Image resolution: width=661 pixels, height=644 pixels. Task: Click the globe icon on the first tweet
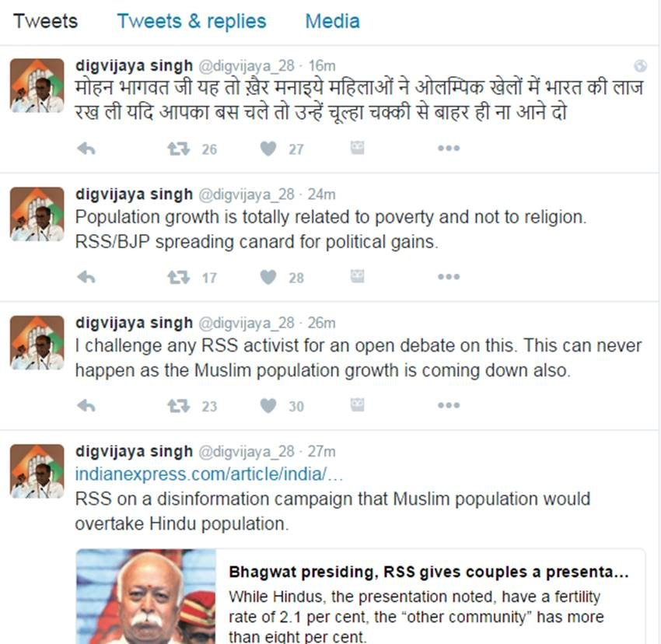click(640, 65)
